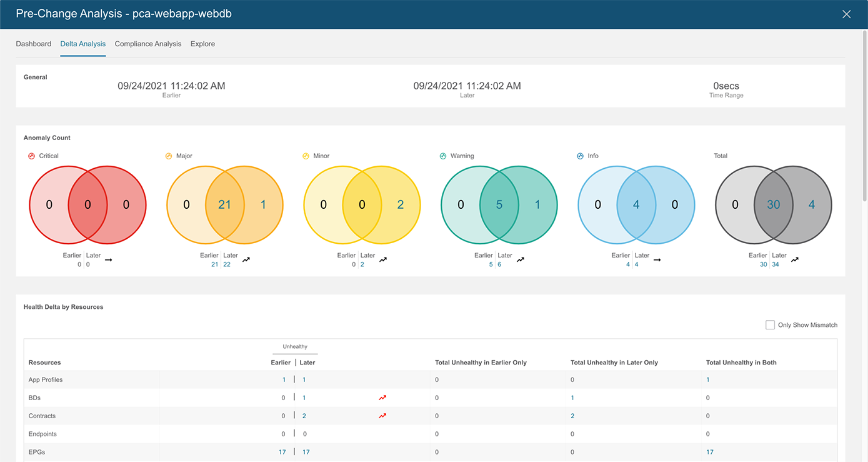Image resolution: width=868 pixels, height=462 pixels.
Task: Click the Critical severity icon
Action: pyautogui.click(x=31, y=156)
